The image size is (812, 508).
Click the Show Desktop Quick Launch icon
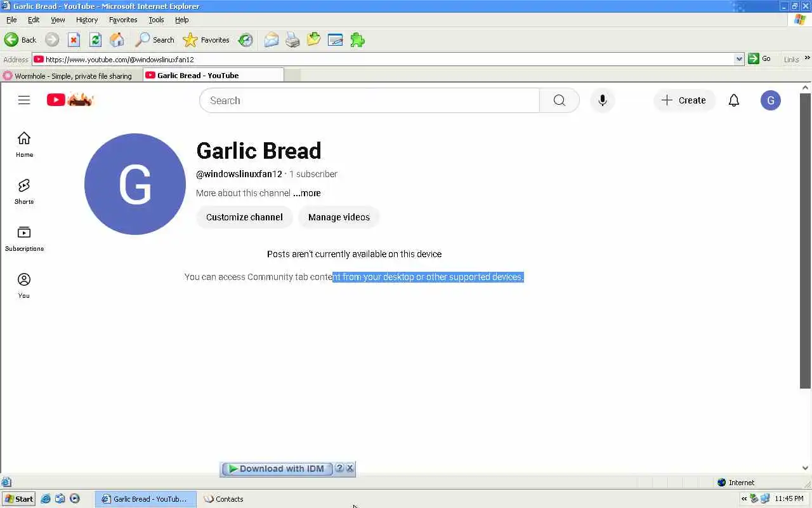coord(60,498)
